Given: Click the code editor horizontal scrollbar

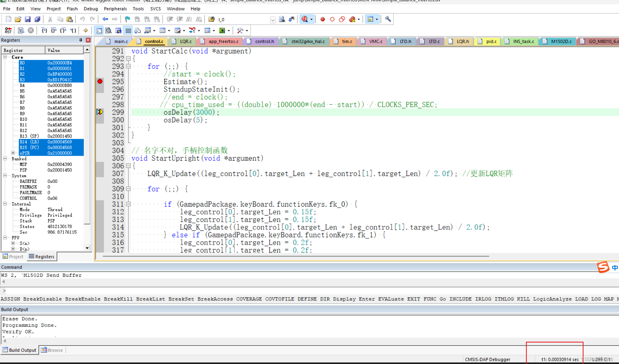Looking at the screenshot, I should tap(296, 256).
